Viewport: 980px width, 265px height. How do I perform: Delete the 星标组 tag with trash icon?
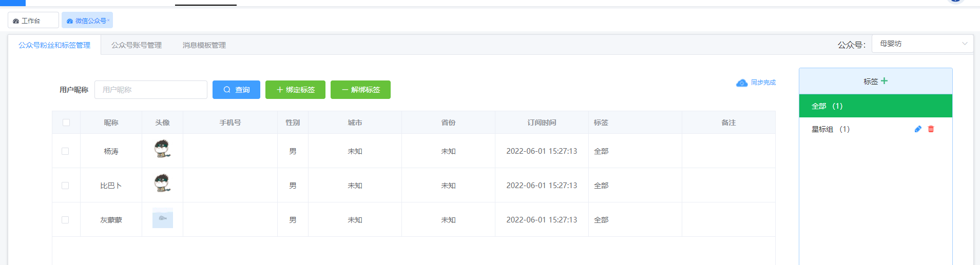[x=931, y=129]
